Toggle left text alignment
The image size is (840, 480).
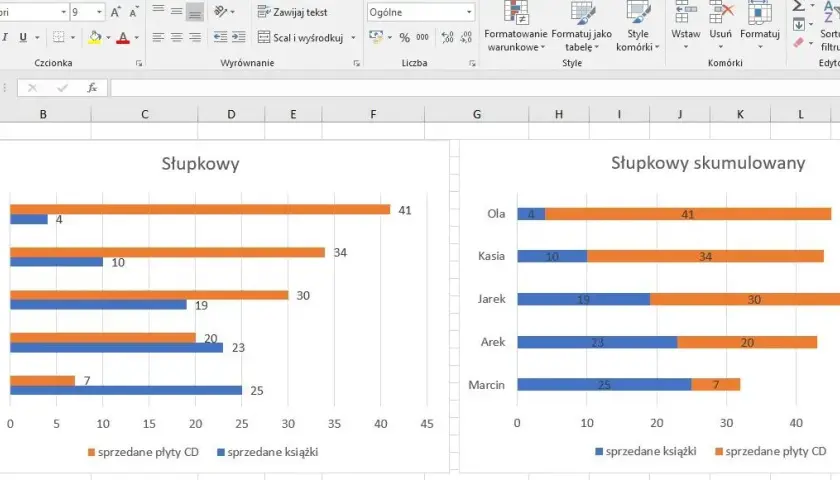(x=158, y=37)
